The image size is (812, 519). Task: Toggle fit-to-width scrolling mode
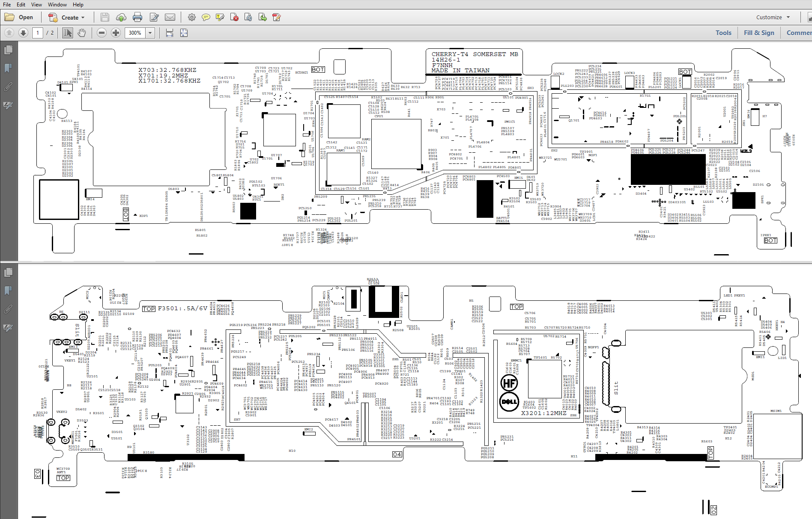(170, 33)
